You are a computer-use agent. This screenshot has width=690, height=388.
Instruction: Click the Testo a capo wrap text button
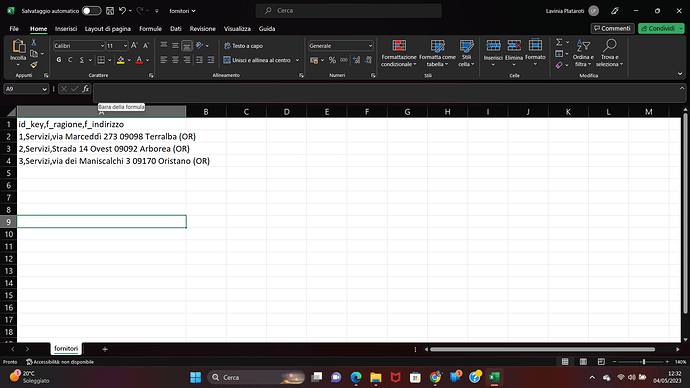243,46
